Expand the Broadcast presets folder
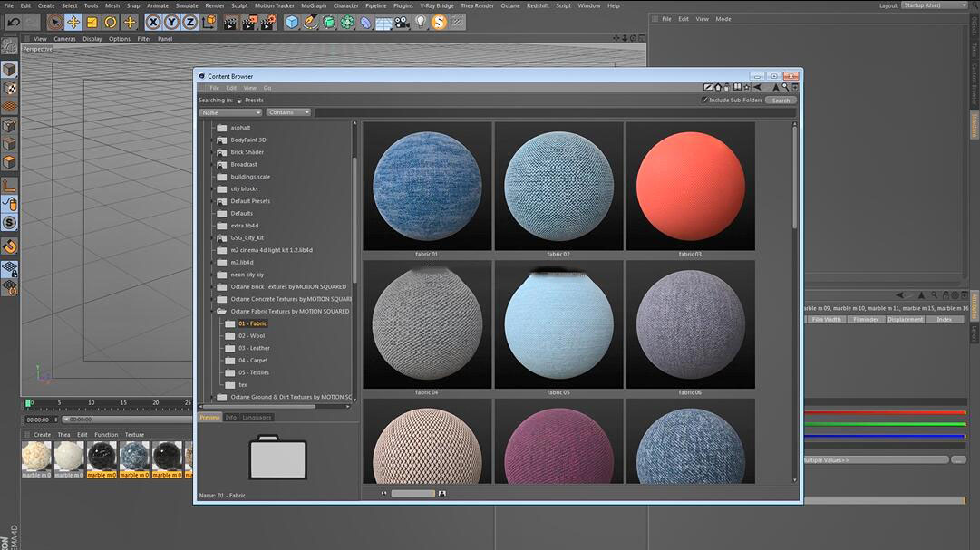The height and width of the screenshot is (550, 980). (x=212, y=164)
